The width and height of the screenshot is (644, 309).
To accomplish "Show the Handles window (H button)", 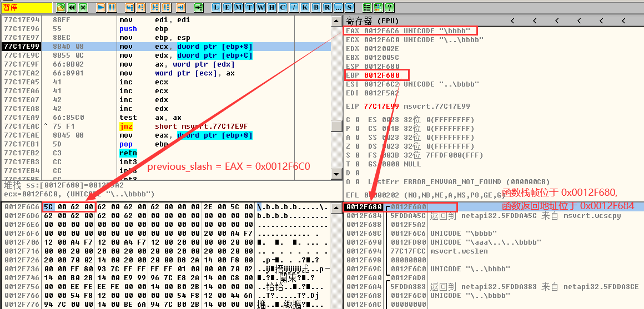I will pyautogui.click(x=271, y=8).
